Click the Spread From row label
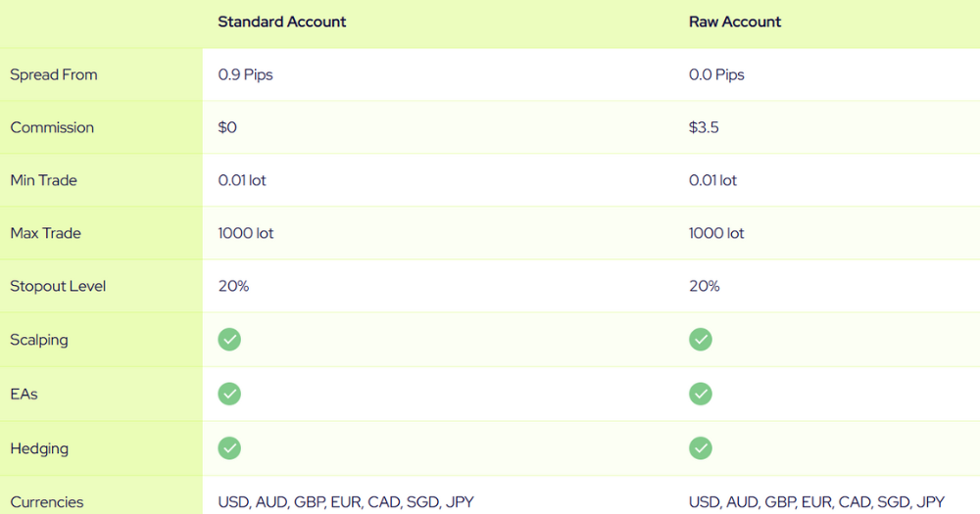Viewport: 980px width, 514px height. (x=54, y=74)
